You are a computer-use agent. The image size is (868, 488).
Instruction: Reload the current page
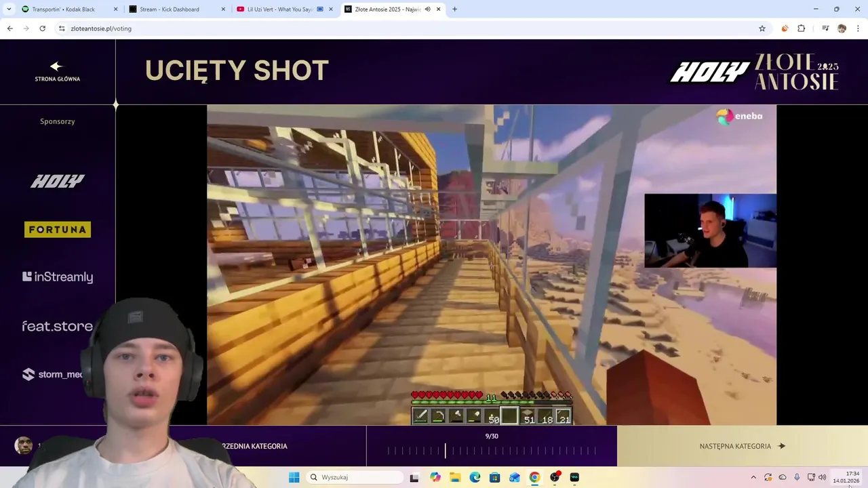[42, 28]
